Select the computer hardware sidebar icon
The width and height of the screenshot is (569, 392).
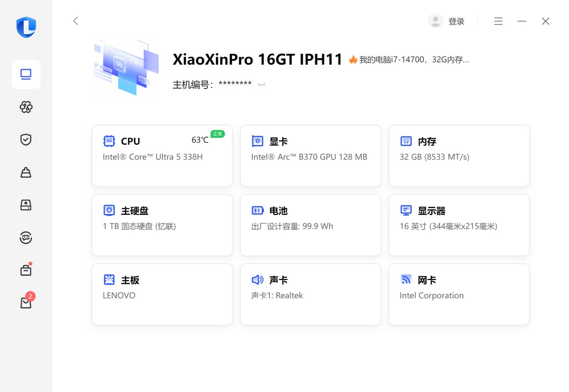[26, 74]
